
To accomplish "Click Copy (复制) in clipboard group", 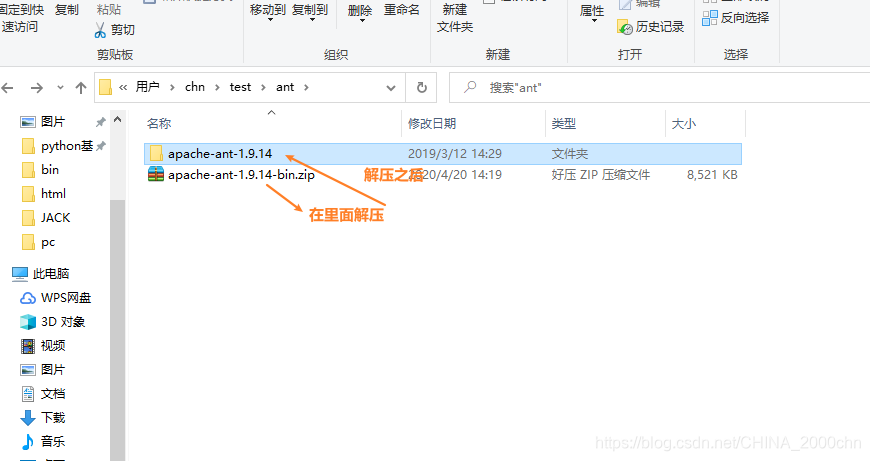I will pyautogui.click(x=67, y=10).
